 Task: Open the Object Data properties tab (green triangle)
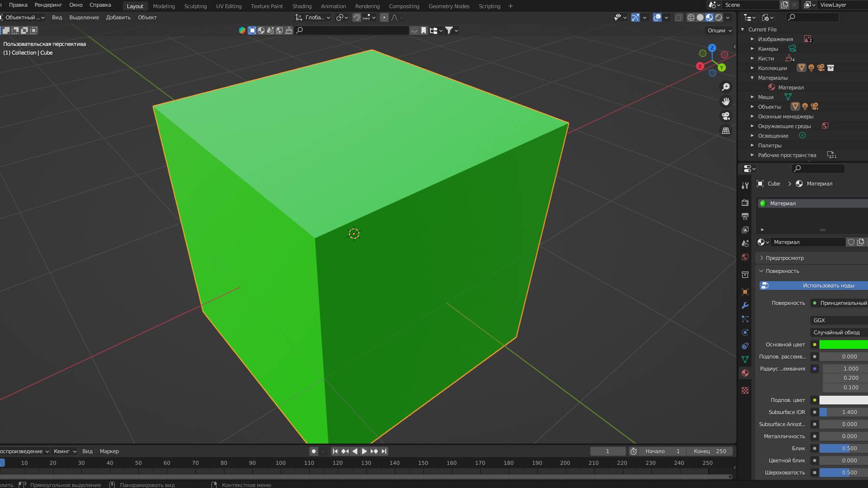click(745, 359)
